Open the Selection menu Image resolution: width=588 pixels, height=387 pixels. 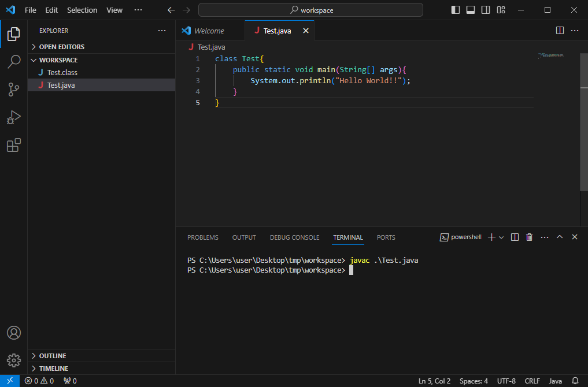point(82,10)
